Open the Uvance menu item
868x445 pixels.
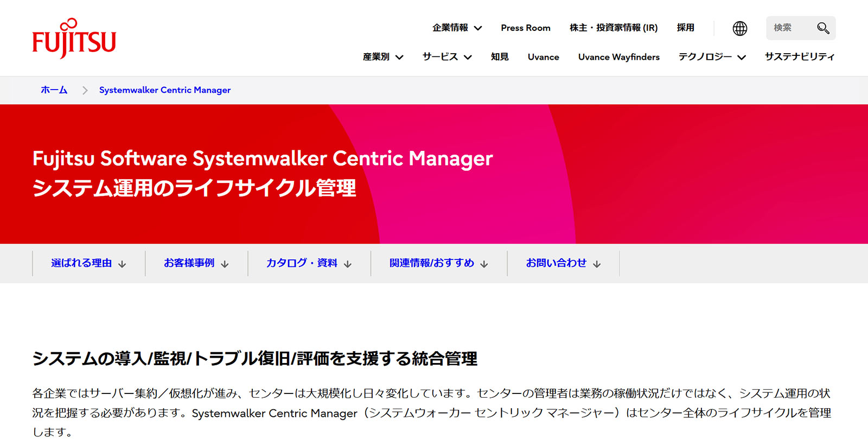pos(543,57)
